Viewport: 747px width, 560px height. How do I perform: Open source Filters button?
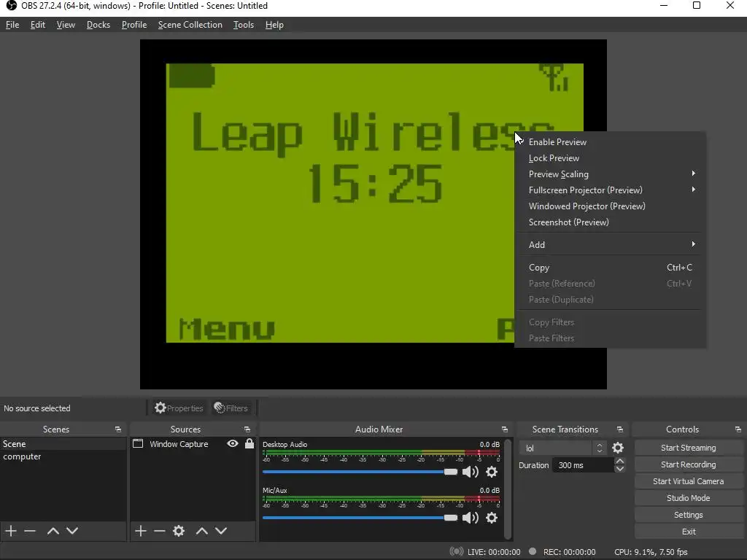(x=231, y=408)
